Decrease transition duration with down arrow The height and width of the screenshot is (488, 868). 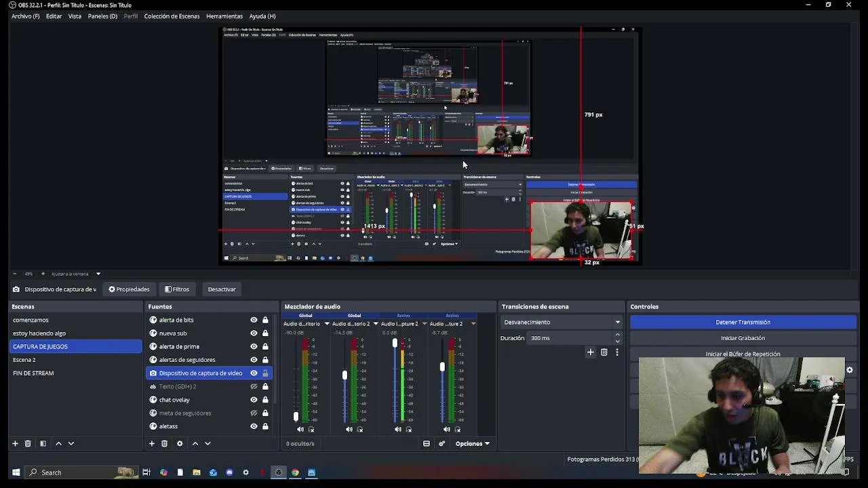(617, 341)
